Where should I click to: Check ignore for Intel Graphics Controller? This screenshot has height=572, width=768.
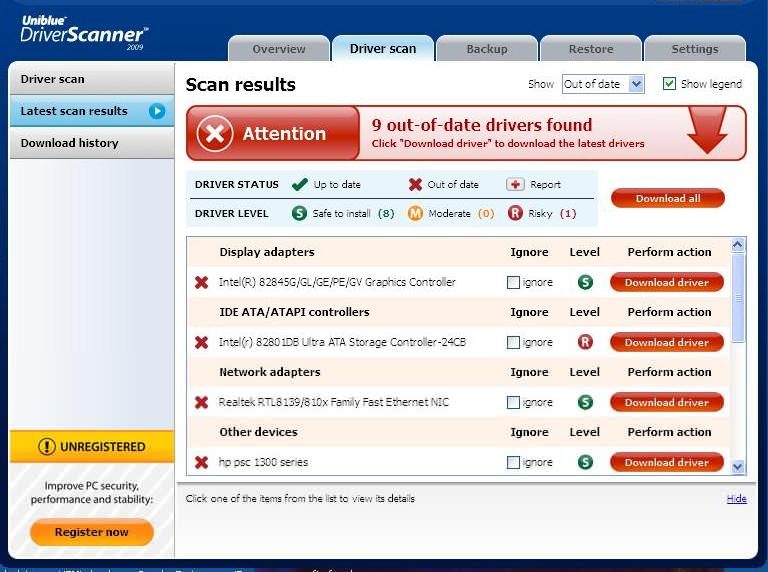click(x=513, y=283)
